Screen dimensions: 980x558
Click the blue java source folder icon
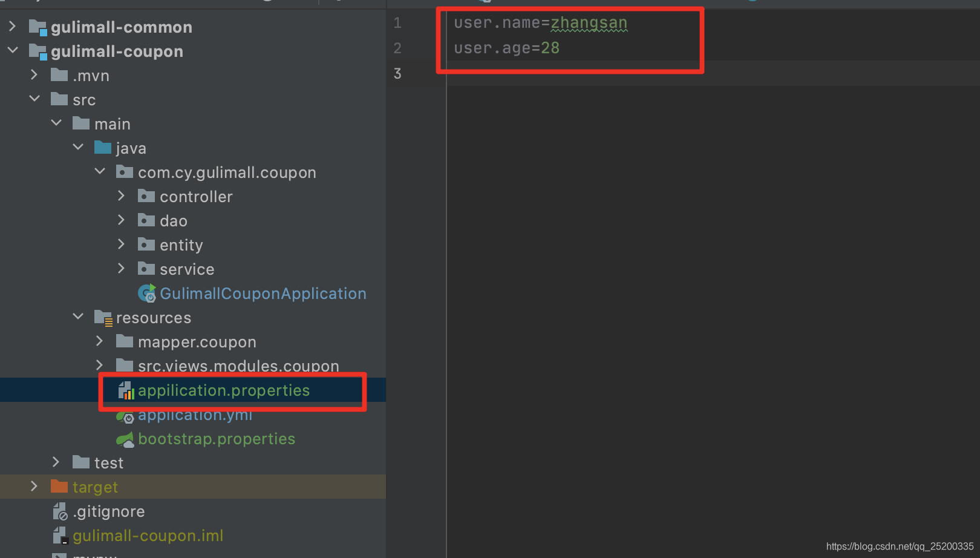coord(103,148)
